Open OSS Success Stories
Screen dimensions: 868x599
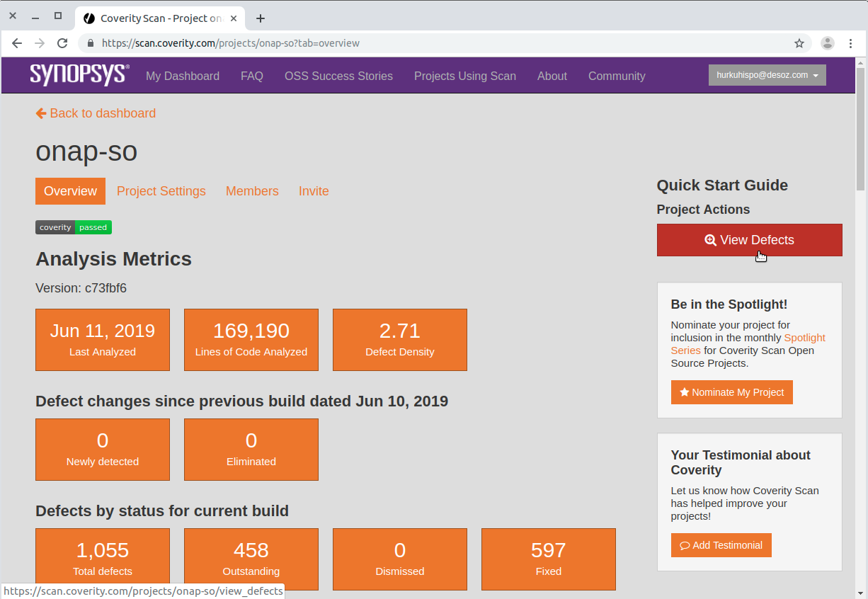tap(338, 76)
